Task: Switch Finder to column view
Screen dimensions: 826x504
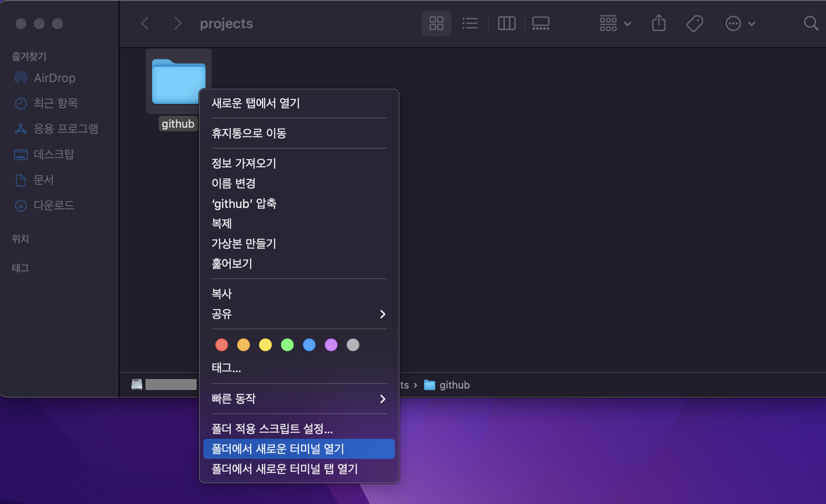Action: (506, 23)
